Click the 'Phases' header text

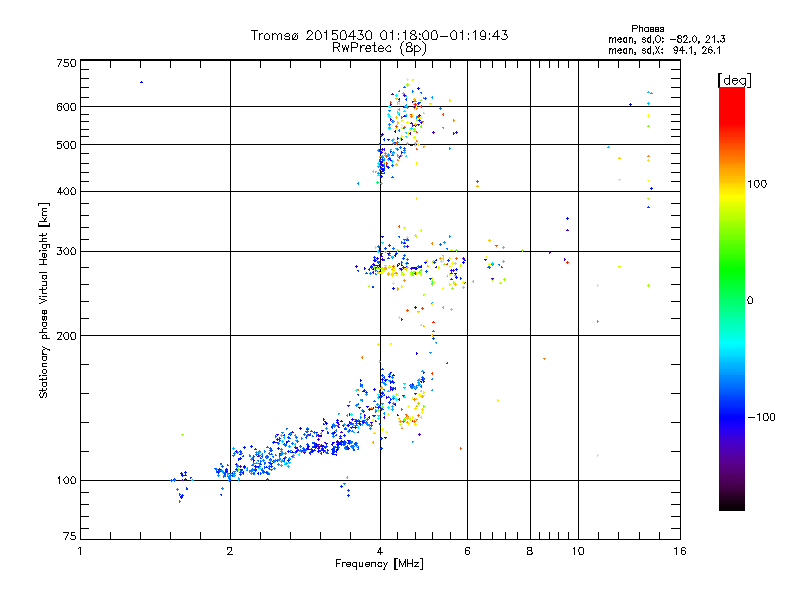click(x=647, y=29)
